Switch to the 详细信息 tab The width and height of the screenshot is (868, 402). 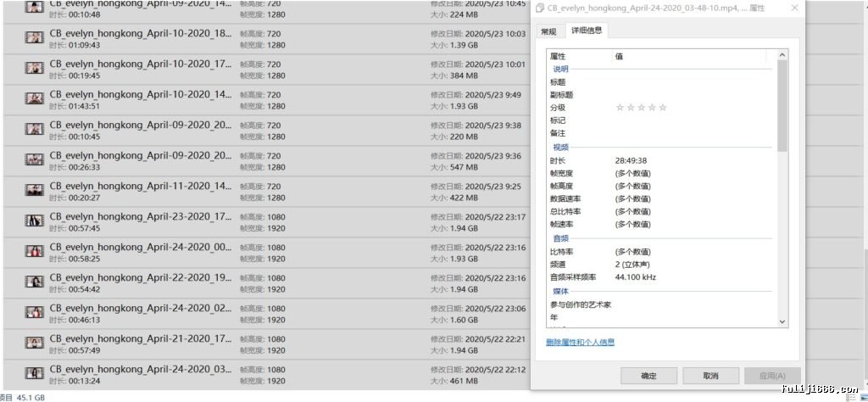click(x=587, y=31)
